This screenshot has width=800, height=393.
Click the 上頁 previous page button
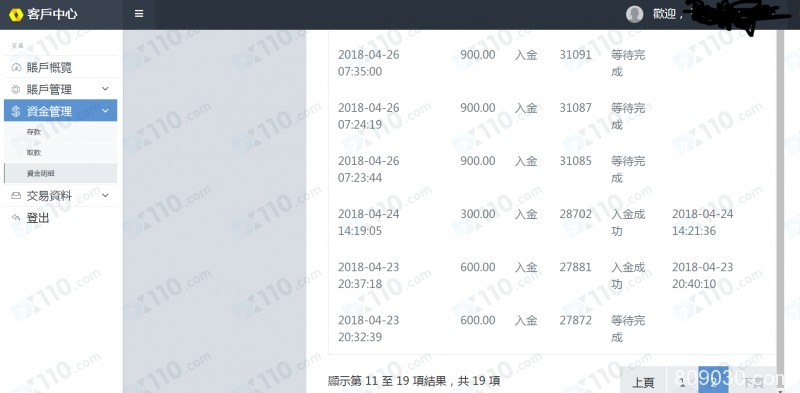(643, 382)
